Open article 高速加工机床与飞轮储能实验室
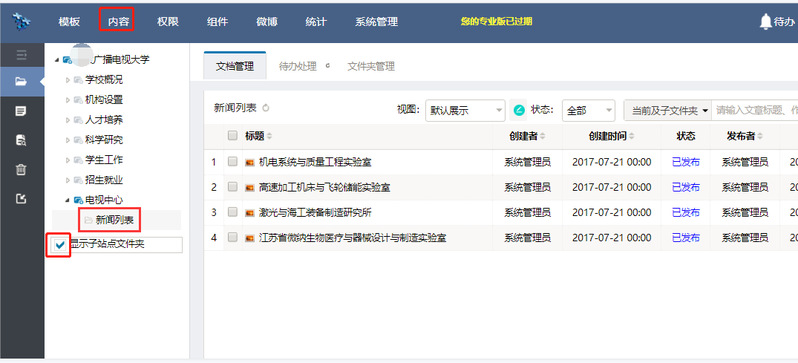 (x=324, y=188)
